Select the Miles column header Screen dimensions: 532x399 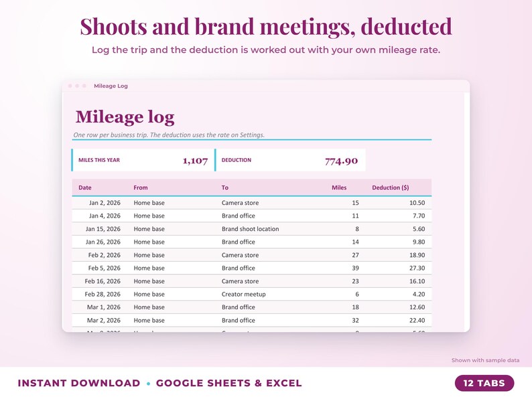click(x=339, y=187)
